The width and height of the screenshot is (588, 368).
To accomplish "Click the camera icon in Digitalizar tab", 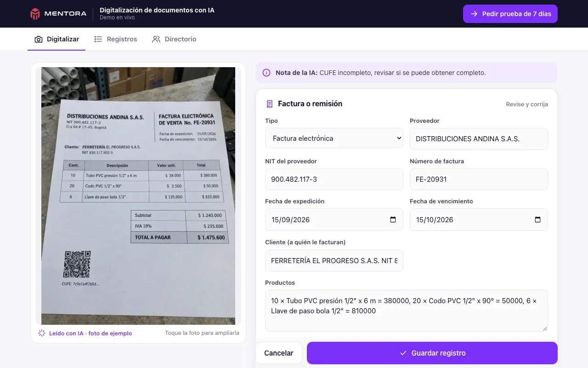I will pyautogui.click(x=39, y=40).
